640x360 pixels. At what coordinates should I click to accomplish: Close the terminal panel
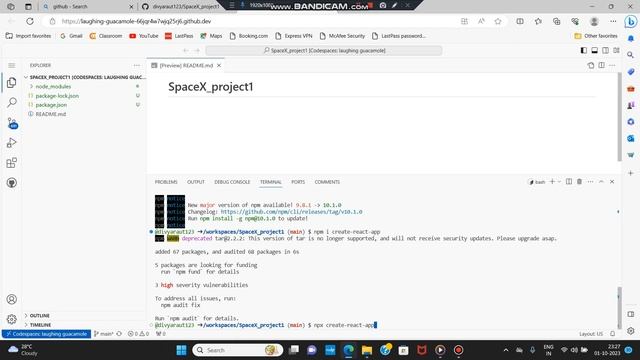coord(612,182)
